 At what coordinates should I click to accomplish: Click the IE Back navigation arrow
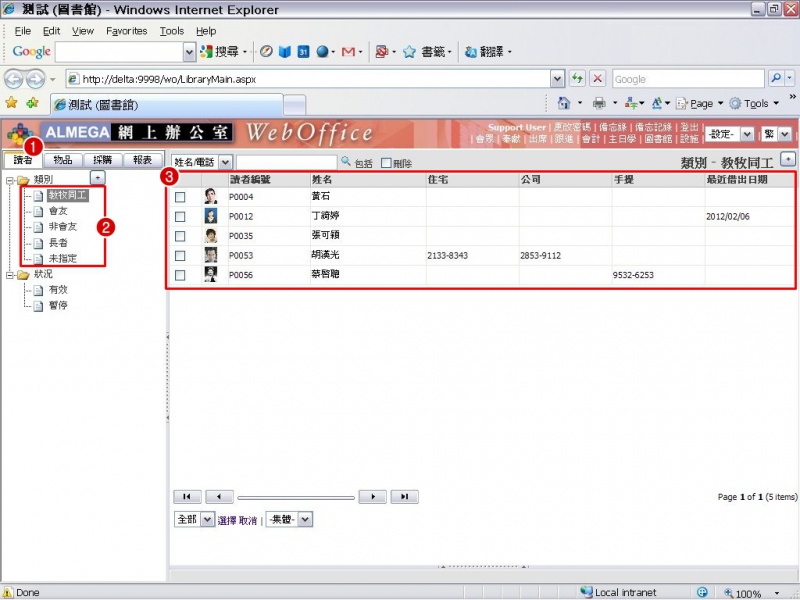coord(14,79)
